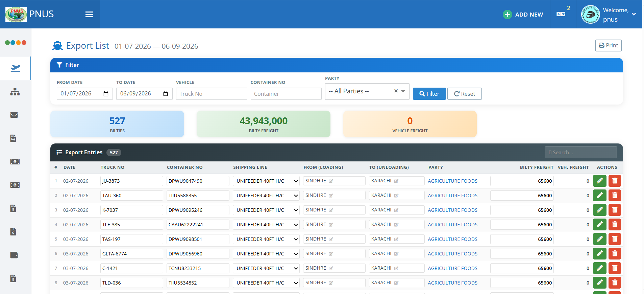The image size is (644, 294).
Task: Open the plane export sidebar icon
Action: (x=16, y=68)
